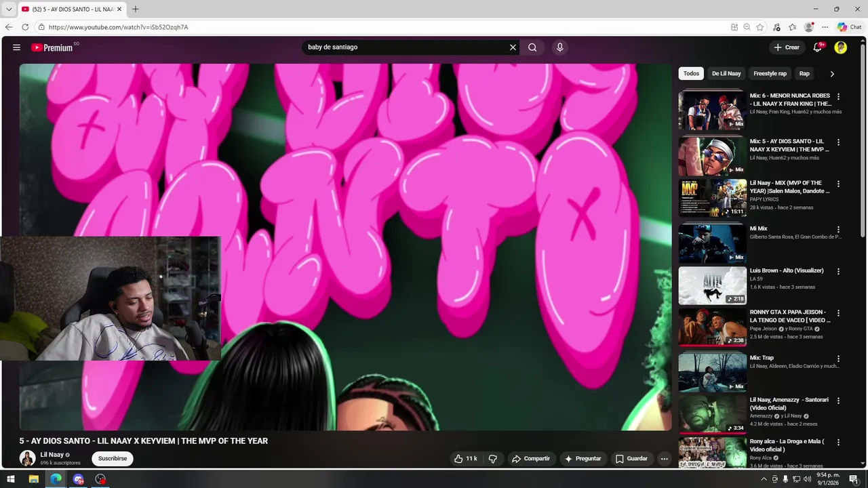868x488 pixels.
Task: Open thumbnail of 'Mix: Trap'
Action: pyautogui.click(x=713, y=373)
